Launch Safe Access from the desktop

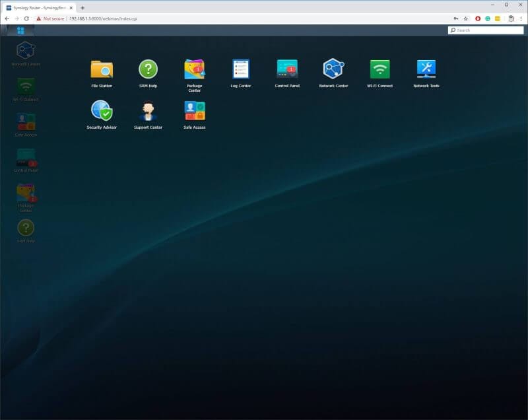click(x=194, y=109)
